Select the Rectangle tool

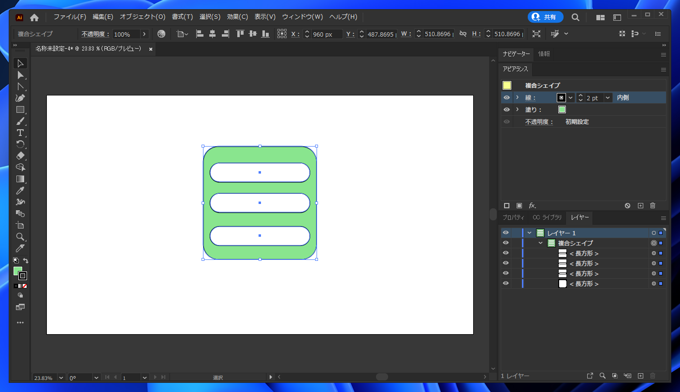[x=20, y=110]
